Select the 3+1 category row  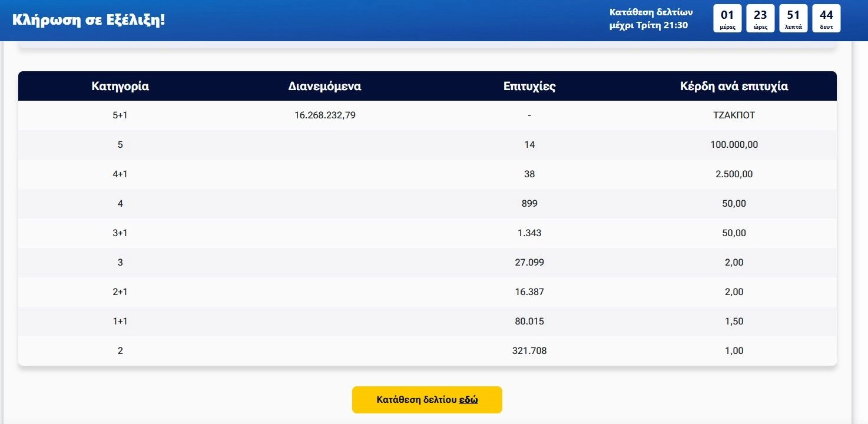tap(428, 233)
